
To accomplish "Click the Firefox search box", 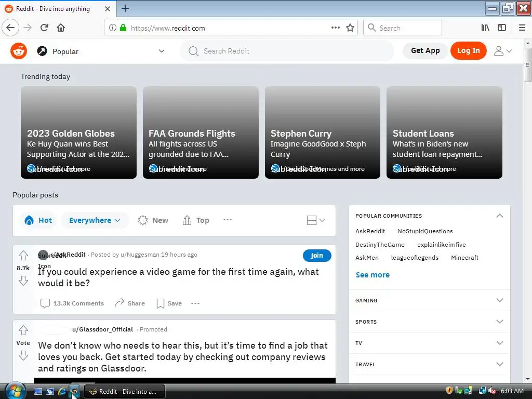I will (403, 28).
